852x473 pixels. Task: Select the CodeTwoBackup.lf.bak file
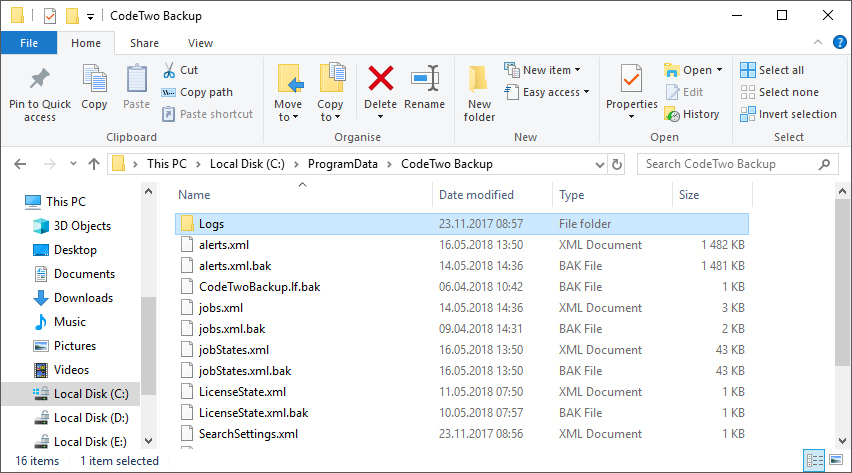click(462, 287)
